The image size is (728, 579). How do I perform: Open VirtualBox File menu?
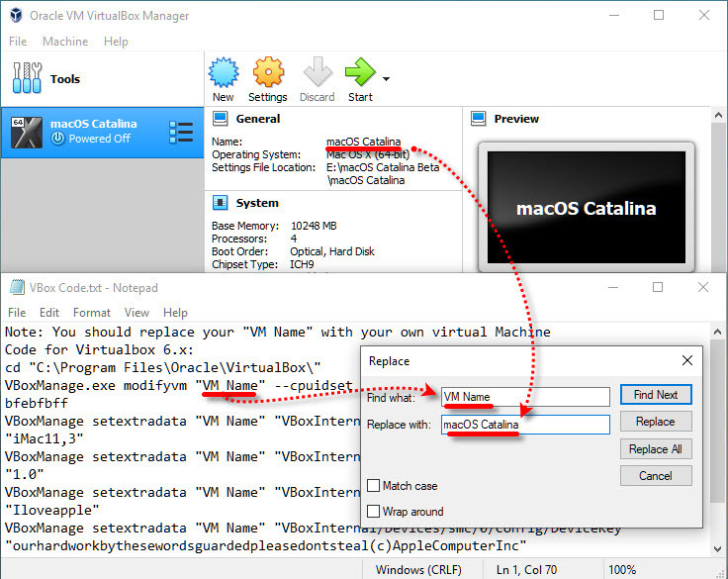[x=18, y=42]
